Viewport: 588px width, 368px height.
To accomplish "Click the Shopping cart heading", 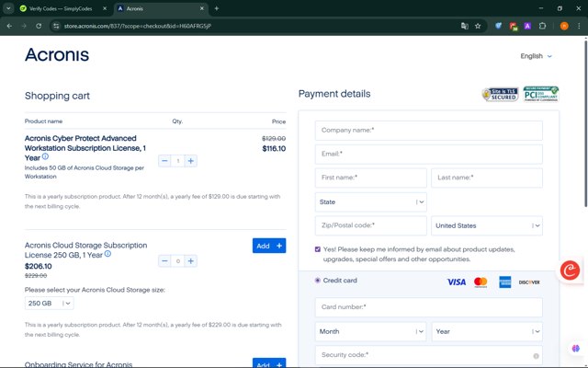I will (x=57, y=96).
